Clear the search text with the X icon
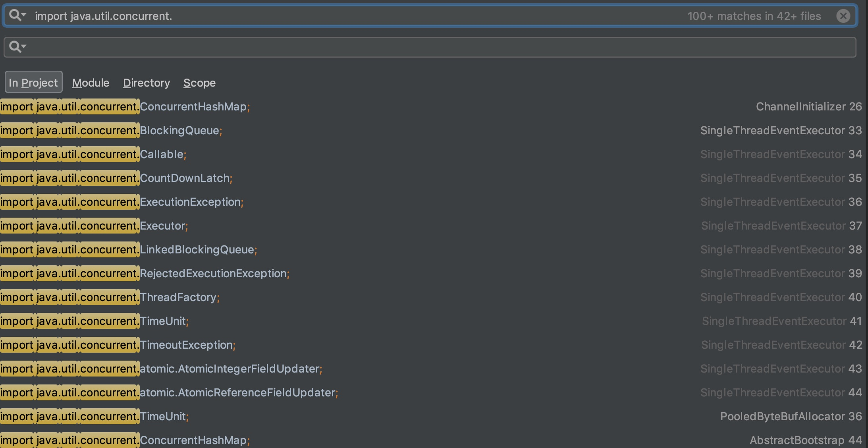Image resolution: width=868 pixels, height=448 pixels. click(x=843, y=16)
